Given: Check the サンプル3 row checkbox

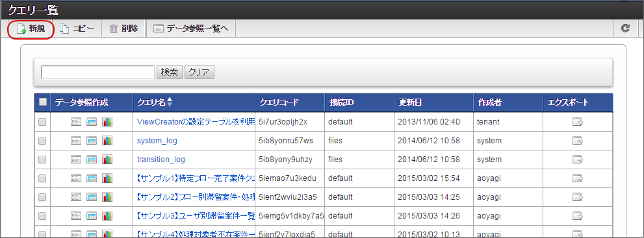Looking at the screenshot, I should [x=42, y=216].
